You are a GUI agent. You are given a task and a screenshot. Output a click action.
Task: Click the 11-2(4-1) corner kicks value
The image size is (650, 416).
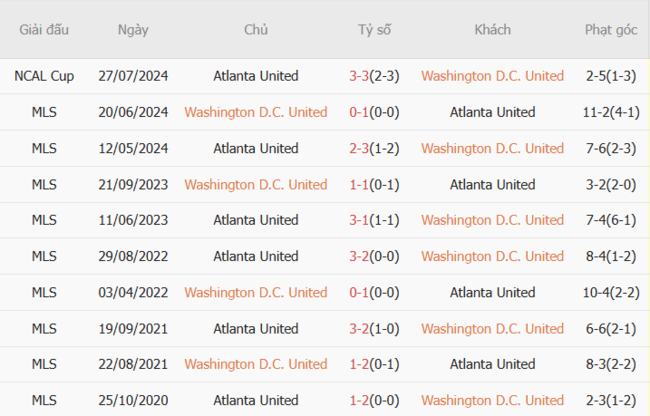tap(611, 112)
